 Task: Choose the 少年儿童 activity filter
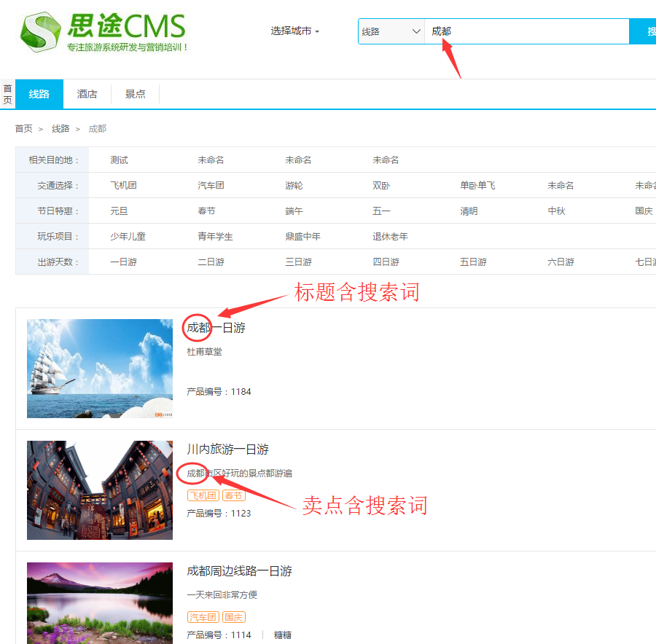pyautogui.click(x=128, y=237)
